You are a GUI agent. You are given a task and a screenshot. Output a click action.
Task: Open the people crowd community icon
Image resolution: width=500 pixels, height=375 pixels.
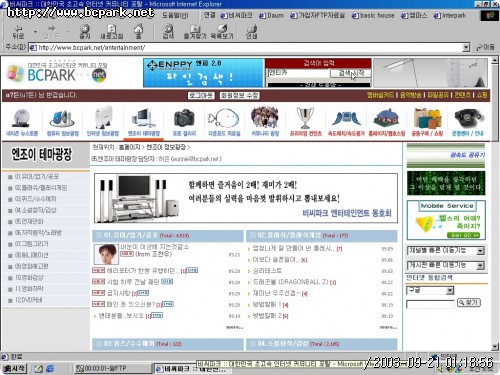pyautogui.click(x=265, y=122)
